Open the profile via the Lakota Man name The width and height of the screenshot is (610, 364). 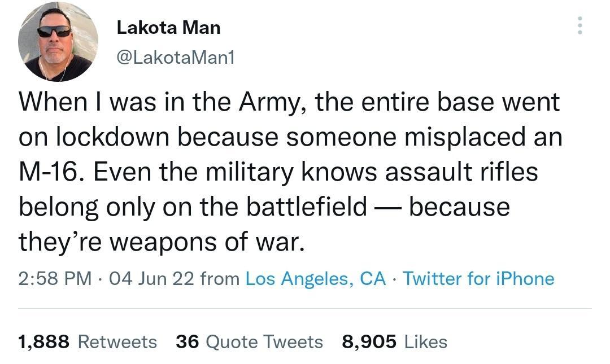[x=168, y=27]
